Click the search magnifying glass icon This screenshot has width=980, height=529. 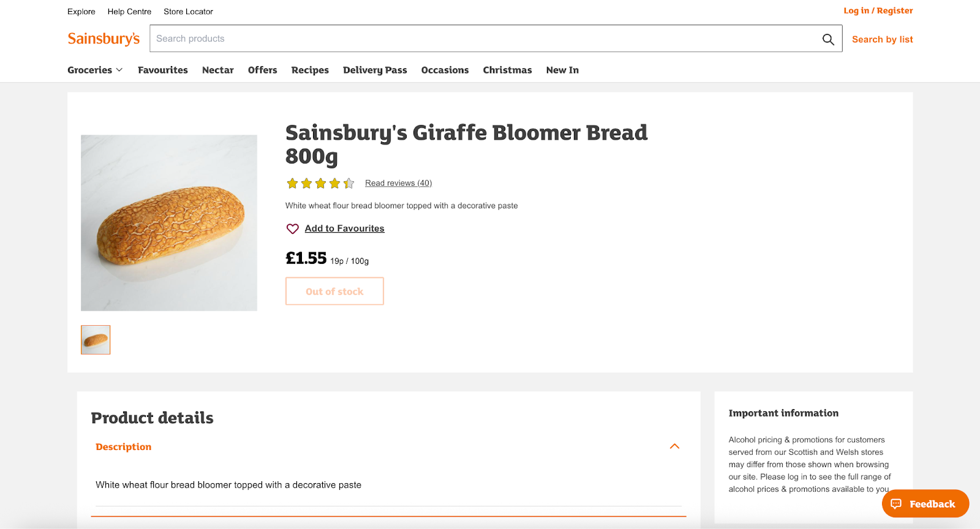point(827,39)
